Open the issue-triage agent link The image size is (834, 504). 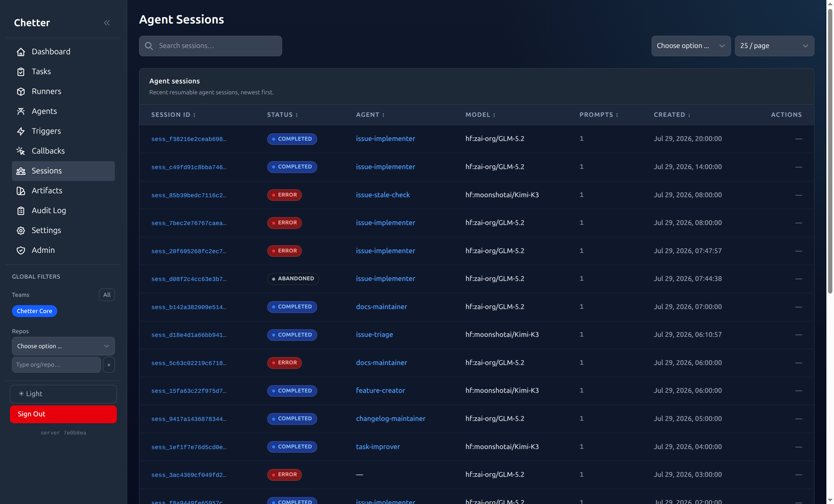pyautogui.click(x=374, y=335)
